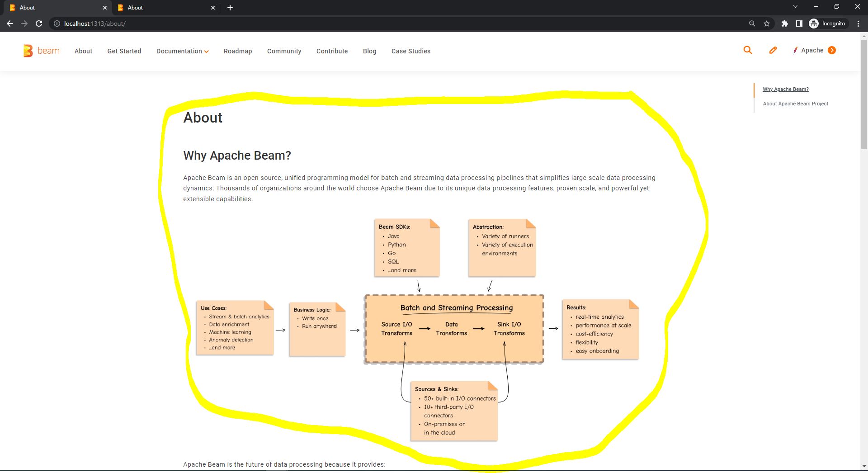
Task: Jump to Why Apache Beam? in sidebar
Action: [786, 89]
